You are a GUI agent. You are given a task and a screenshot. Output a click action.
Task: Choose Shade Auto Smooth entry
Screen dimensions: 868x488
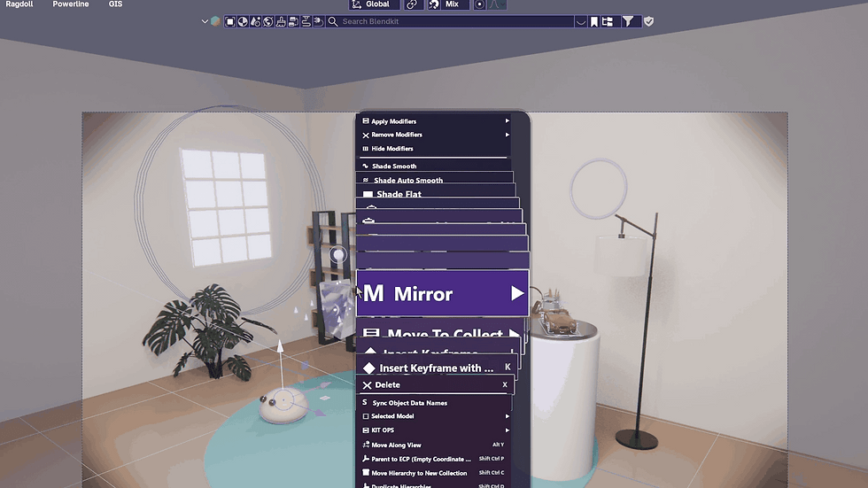click(435, 179)
